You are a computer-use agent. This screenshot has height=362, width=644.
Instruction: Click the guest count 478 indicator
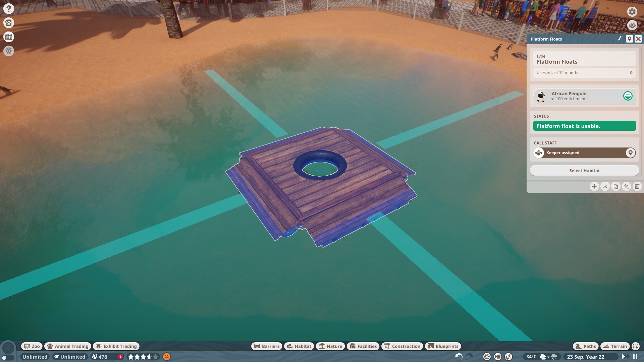[100, 357]
